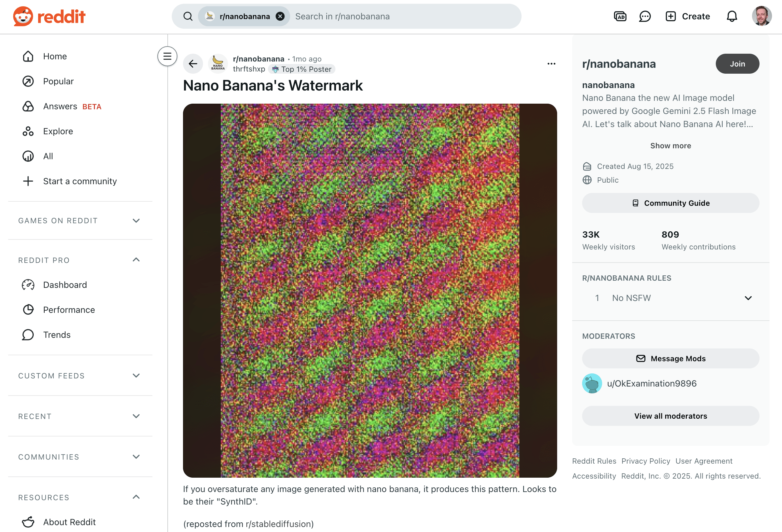
Task: Open the watermark pattern post image
Action: 369,290
